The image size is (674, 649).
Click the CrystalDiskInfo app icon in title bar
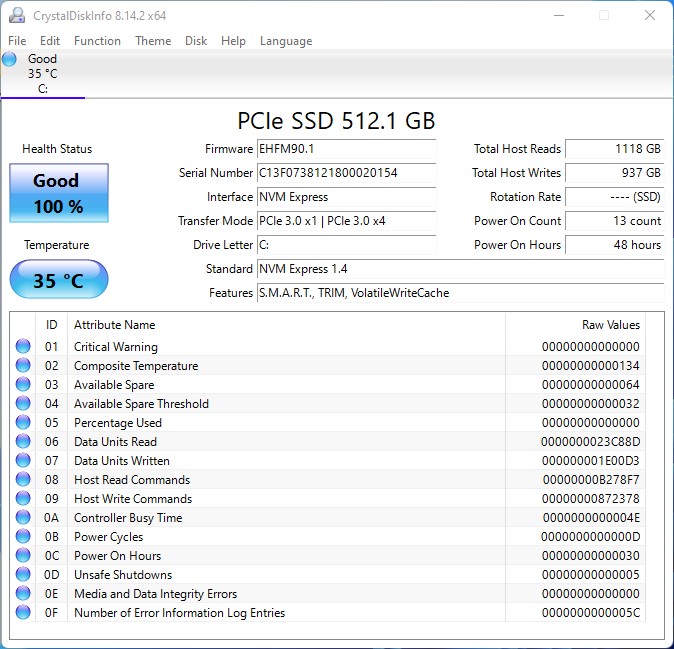coord(16,15)
